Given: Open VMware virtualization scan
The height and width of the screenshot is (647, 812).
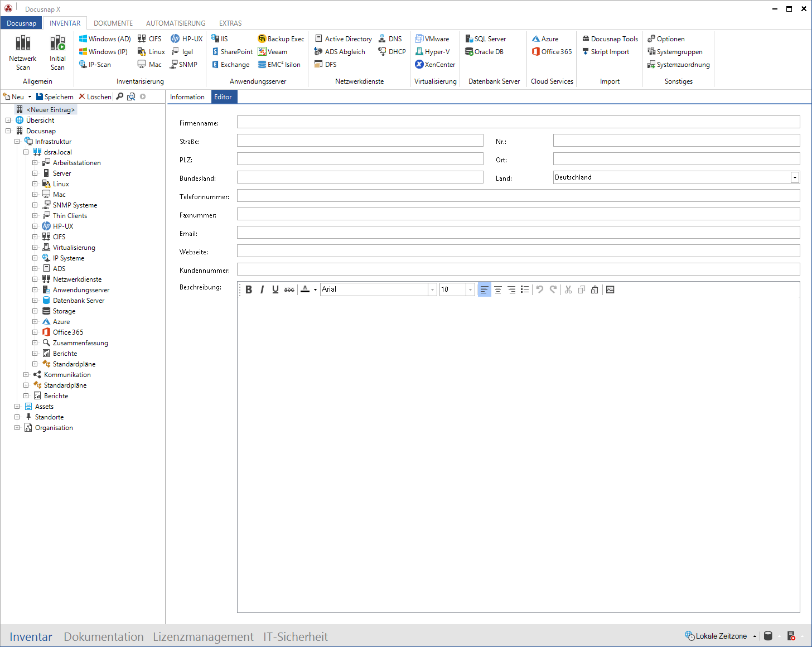Looking at the screenshot, I should coord(432,39).
